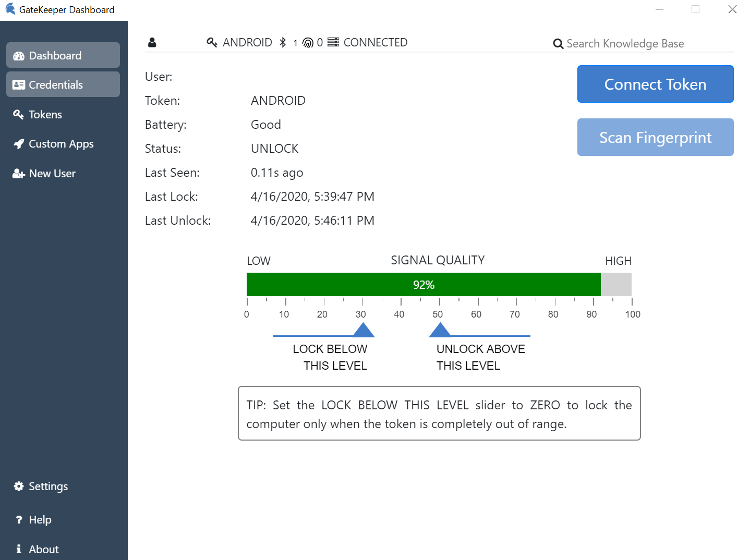Viewport: 750px width, 560px height.
Task: Click the Help question mark icon
Action: point(19,520)
